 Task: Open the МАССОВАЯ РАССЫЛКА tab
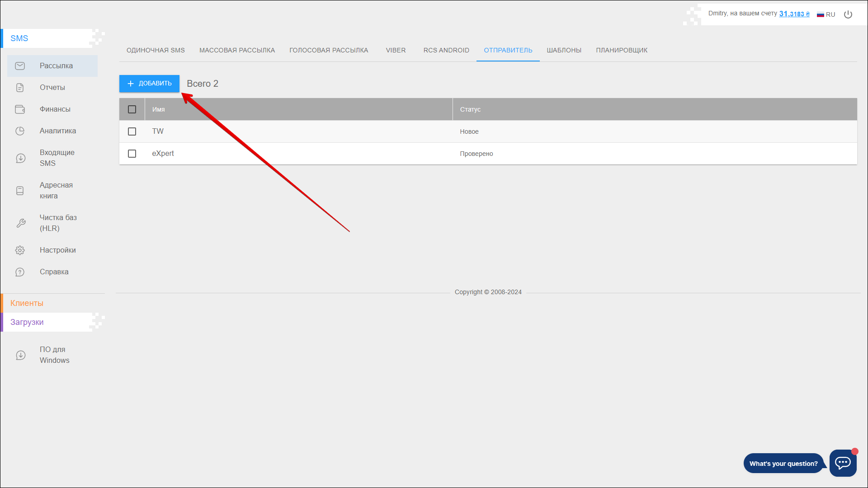click(x=237, y=50)
